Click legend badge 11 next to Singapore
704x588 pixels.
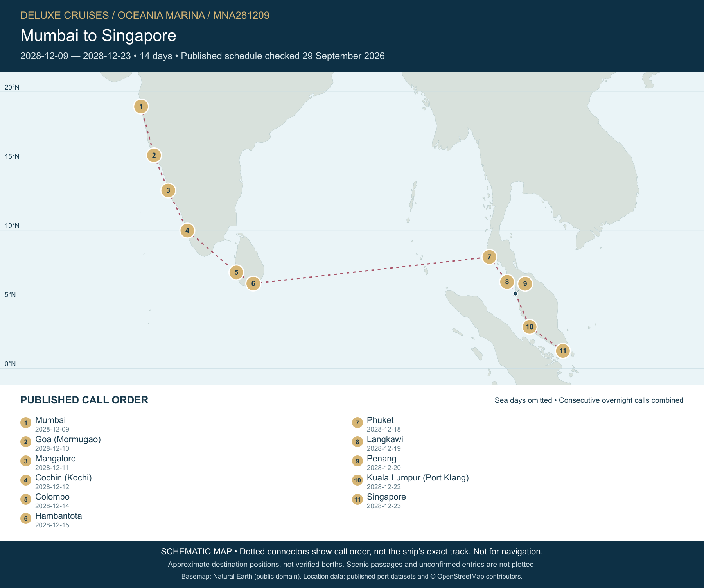pos(357,499)
